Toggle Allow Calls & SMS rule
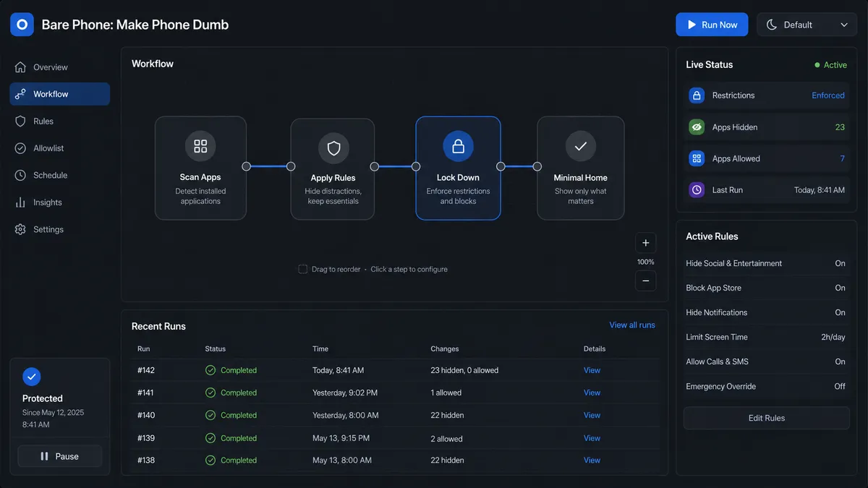Screen dimensions: 868x488 click(840, 361)
